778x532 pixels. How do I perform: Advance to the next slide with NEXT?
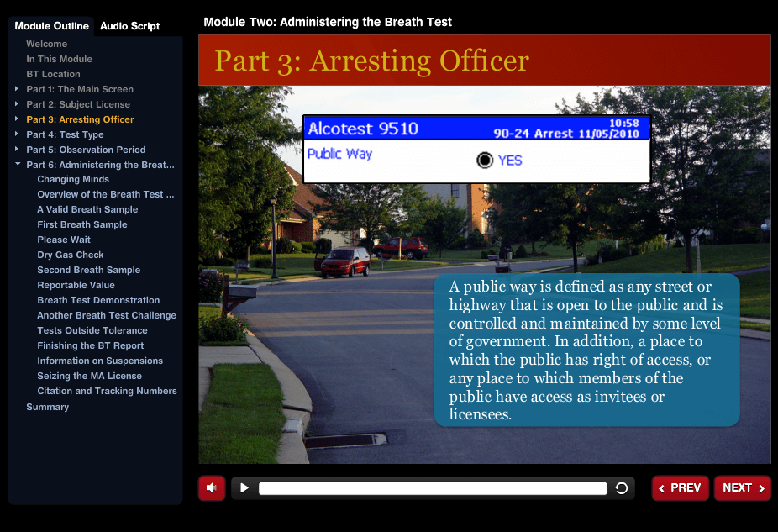[x=743, y=487]
